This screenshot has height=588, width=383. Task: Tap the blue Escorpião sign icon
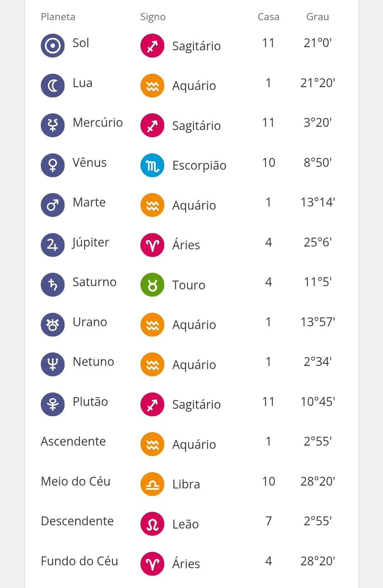tap(152, 165)
